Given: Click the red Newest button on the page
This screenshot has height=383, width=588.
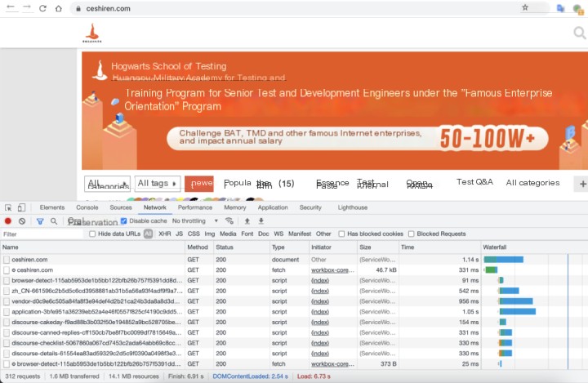Looking at the screenshot, I should point(199,184).
